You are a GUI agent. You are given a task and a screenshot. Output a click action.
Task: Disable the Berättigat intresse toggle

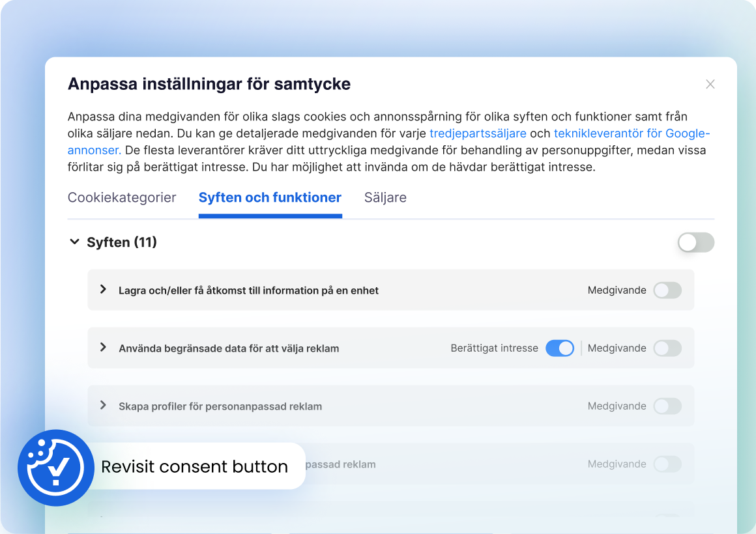click(559, 348)
